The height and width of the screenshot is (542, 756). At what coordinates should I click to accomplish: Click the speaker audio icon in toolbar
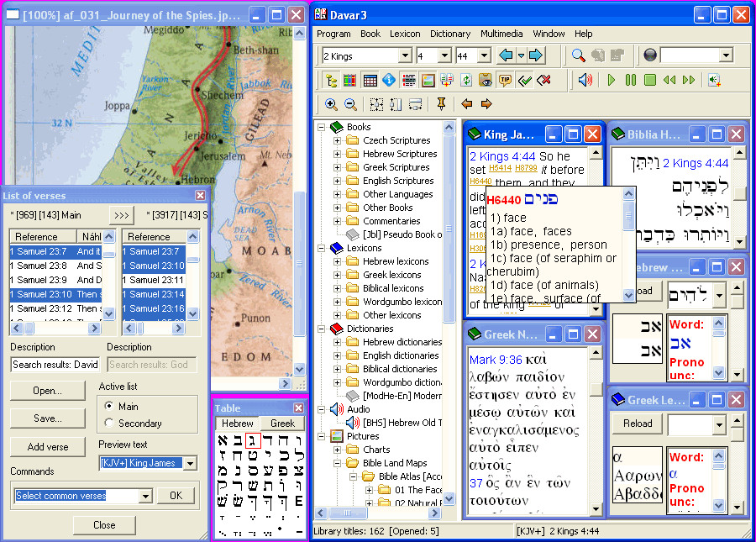[x=585, y=80]
